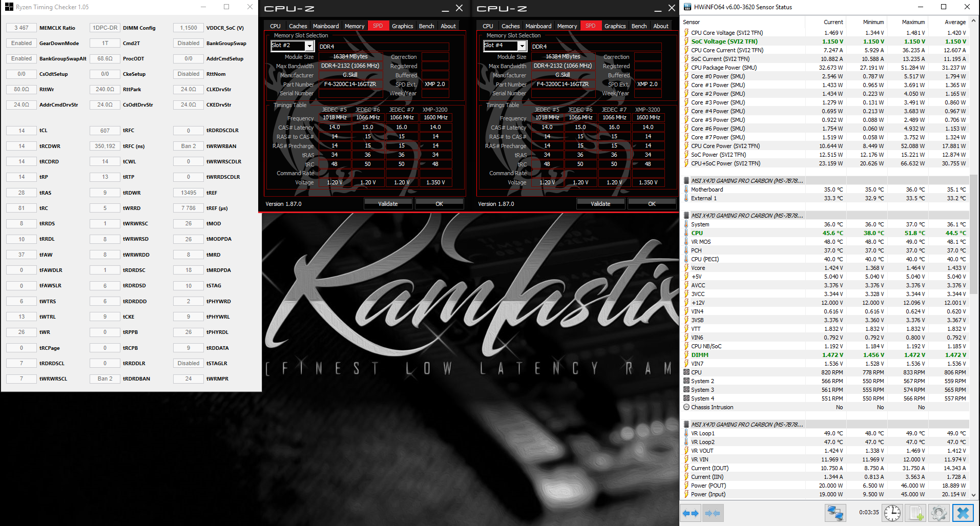Image resolution: width=980 pixels, height=526 pixels.
Task: Click thermometer icon beside External 1 row
Action: pyautogui.click(x=686, y=198)
